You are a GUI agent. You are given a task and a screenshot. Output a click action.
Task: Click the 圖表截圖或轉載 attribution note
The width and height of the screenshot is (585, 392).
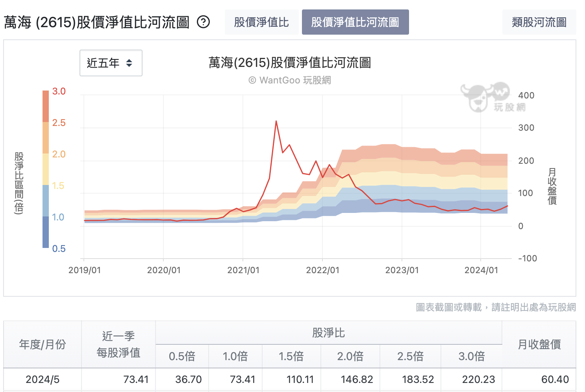pos(496,307)
